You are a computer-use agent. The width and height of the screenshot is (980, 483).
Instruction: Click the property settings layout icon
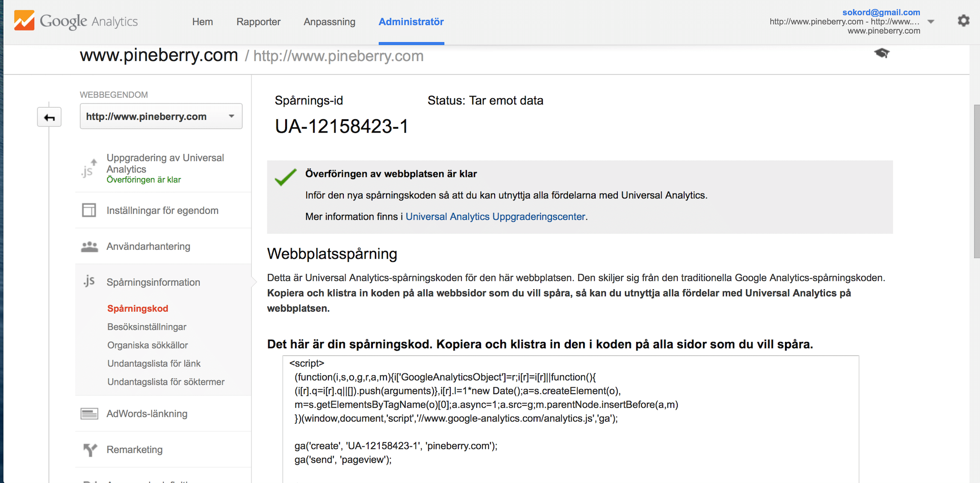[89, 210]
